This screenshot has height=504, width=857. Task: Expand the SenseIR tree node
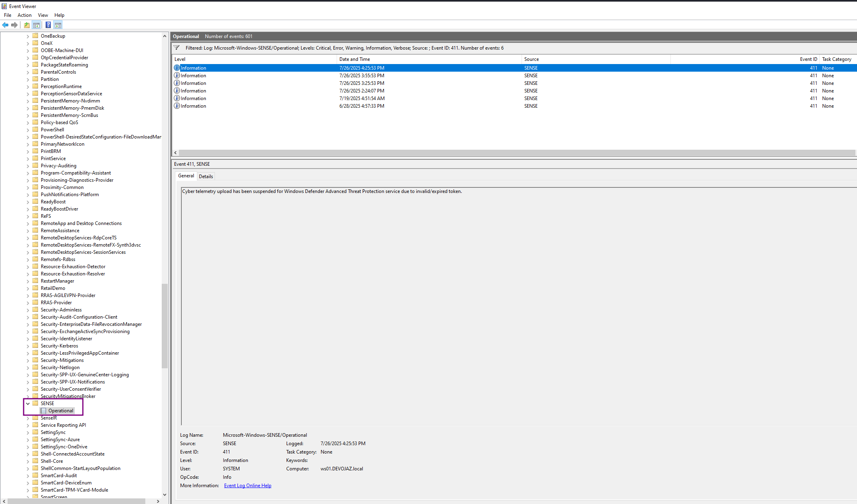coord(28,418)
